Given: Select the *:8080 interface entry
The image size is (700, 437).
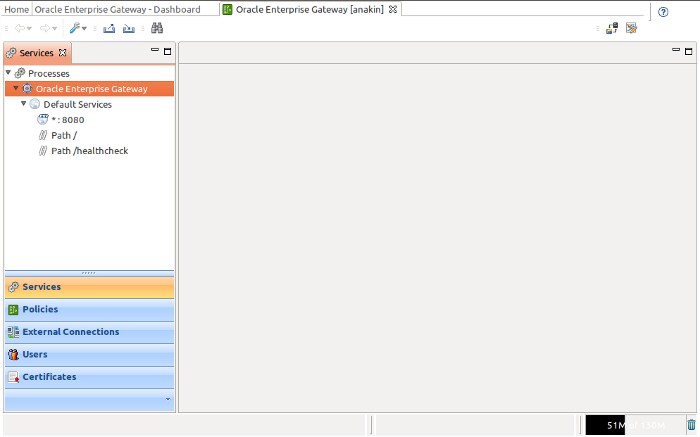Looking at the screenshot, I should [67, 120].
